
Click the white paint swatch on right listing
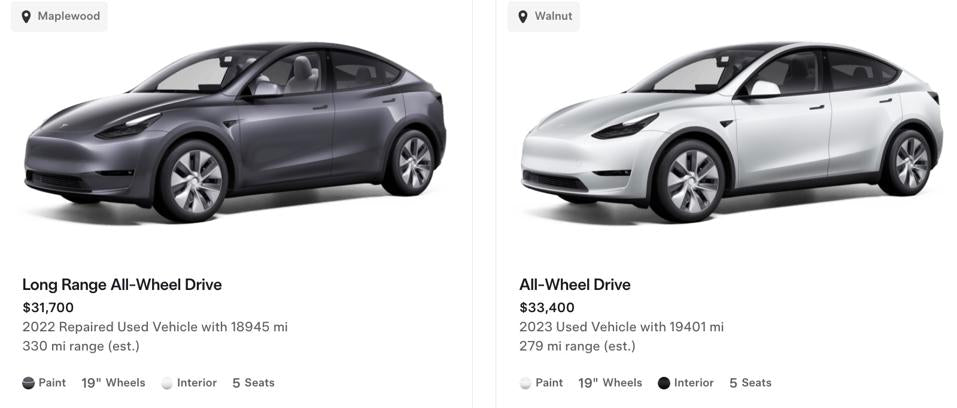point(525,383)
